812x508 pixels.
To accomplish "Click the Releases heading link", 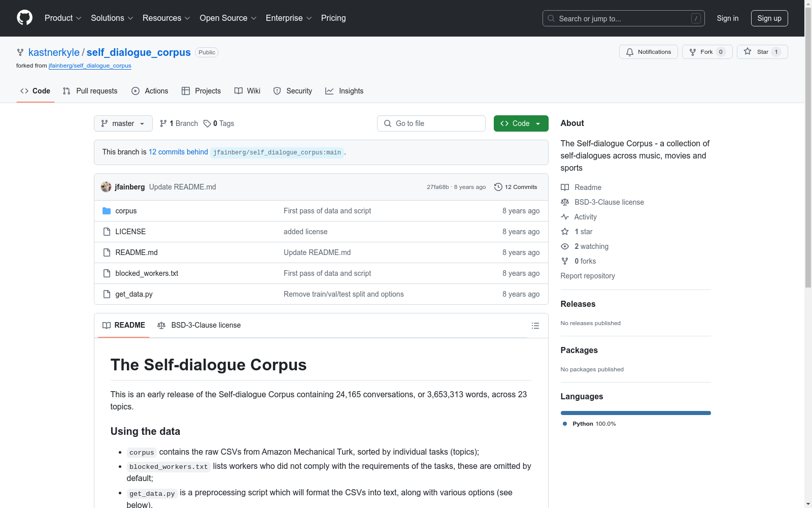I will (578, 304).
